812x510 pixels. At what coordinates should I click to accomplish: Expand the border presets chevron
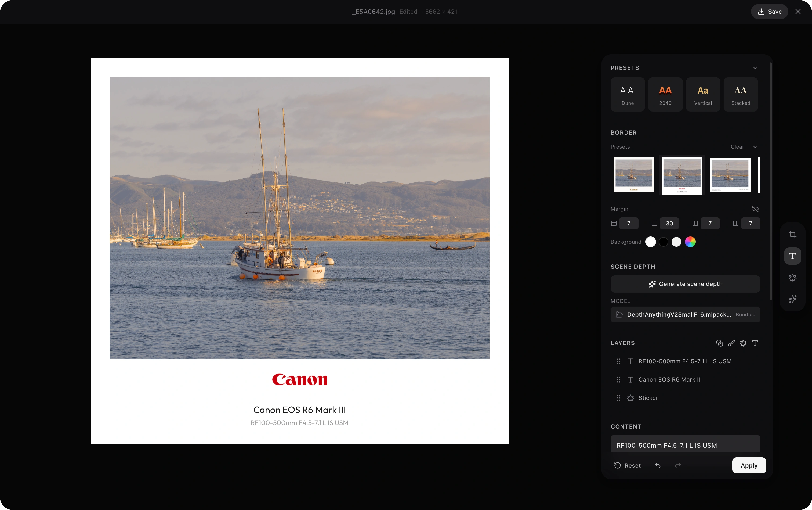click(755, 147)
